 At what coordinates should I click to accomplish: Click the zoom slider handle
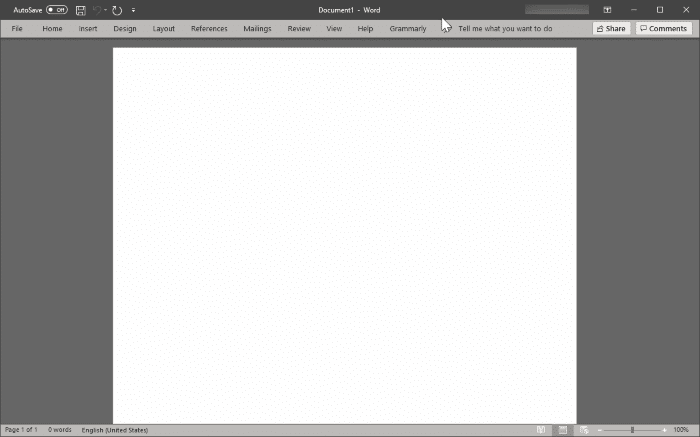(633, 430)
